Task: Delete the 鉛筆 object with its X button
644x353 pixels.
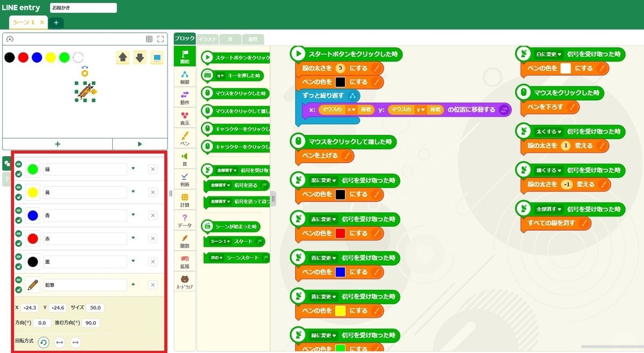Action: [x=153, y=285]
